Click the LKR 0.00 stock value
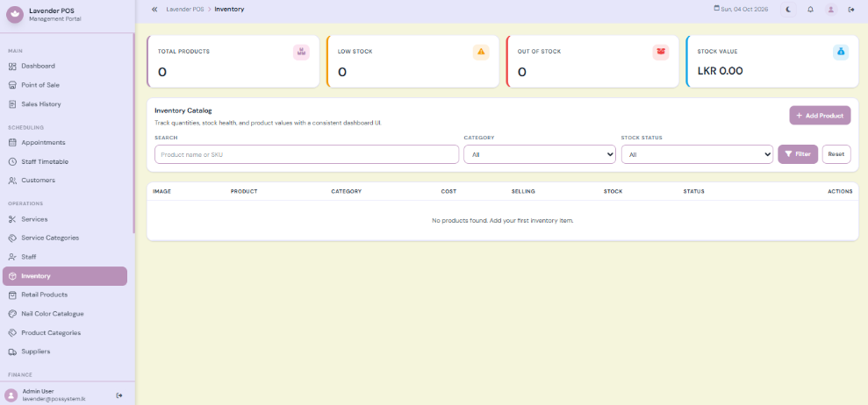This screenshot has height=405, width=868. point(720,71)
